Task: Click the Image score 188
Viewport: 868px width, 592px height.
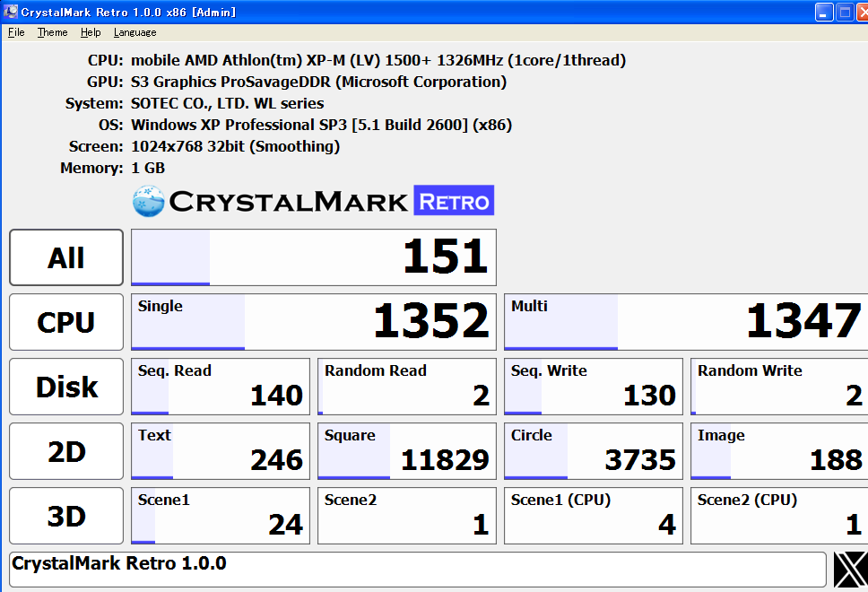Action: [779, 451]
